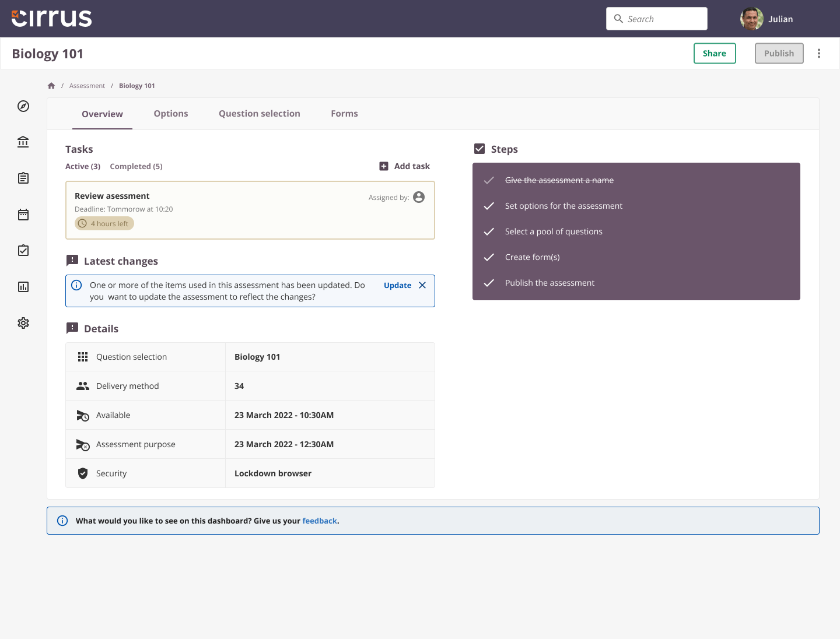Click the search magnifier in the search bar
This screenshot has width=840, height=639.
[618, 19]
